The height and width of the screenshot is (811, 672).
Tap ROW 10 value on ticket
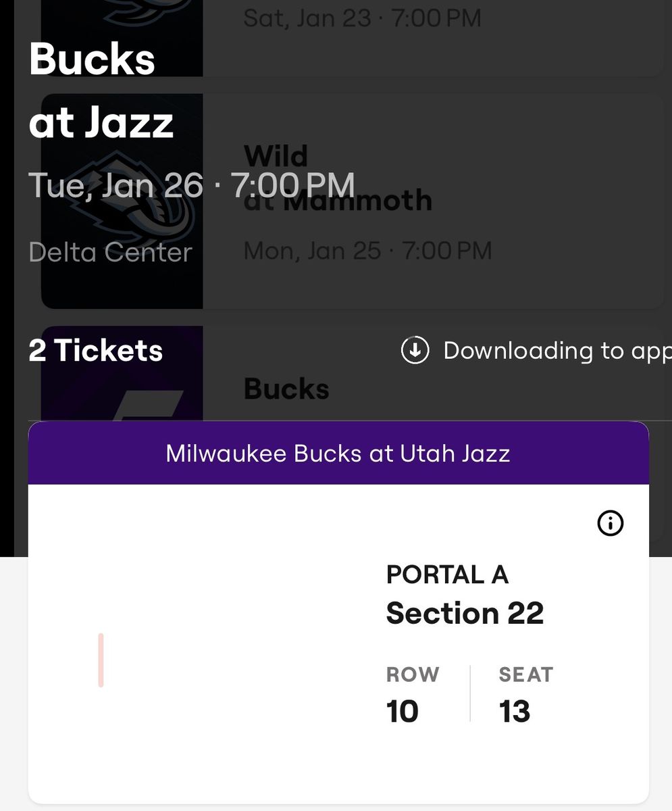(x=403, y=711)
